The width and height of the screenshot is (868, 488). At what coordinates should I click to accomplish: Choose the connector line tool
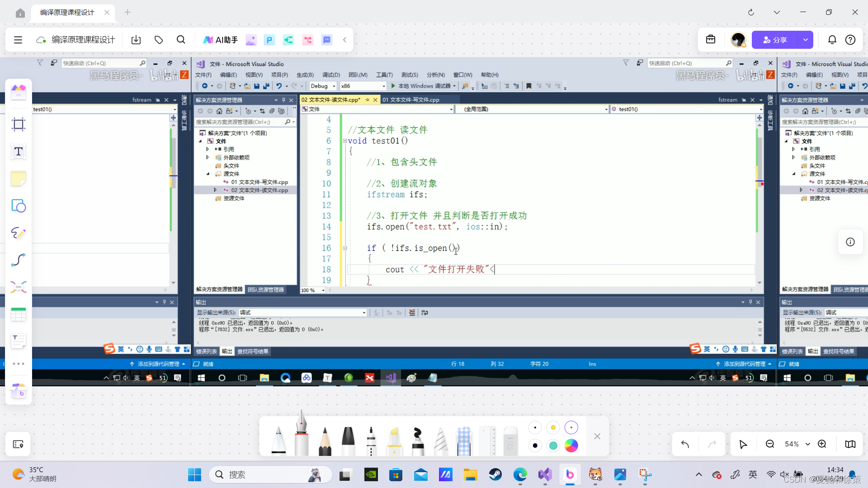pyautogui.click(x=19, y=260)
